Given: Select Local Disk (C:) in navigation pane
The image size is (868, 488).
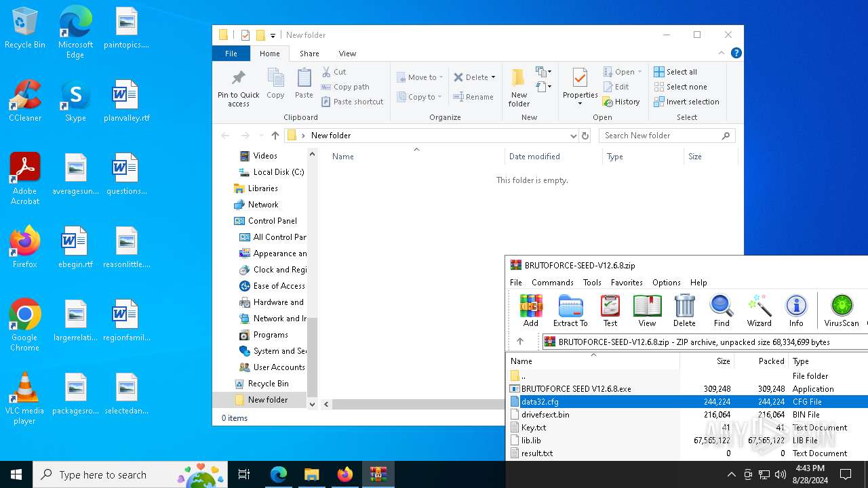Looking at the screenshot, I should (271, 172).
